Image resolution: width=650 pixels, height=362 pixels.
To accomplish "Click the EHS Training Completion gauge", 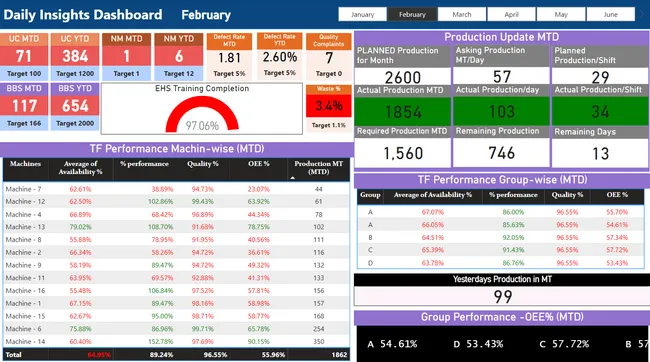I will [202, 115].
